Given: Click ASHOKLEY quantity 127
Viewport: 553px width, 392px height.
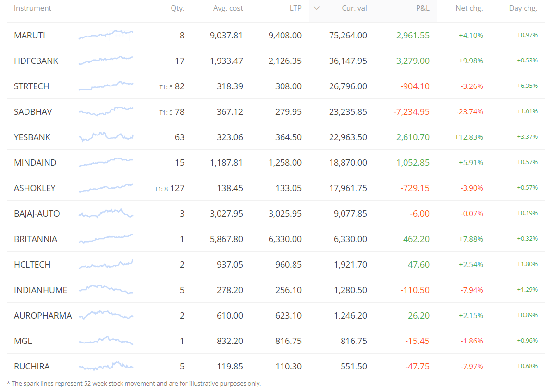Looking at the screenshot, I should (x=177, y=188).
